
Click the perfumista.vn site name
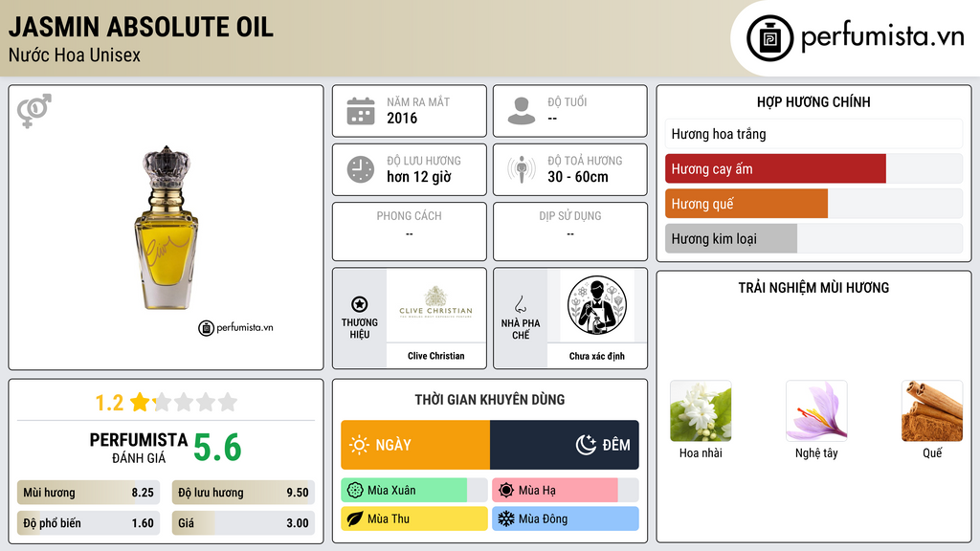point(882,36)
